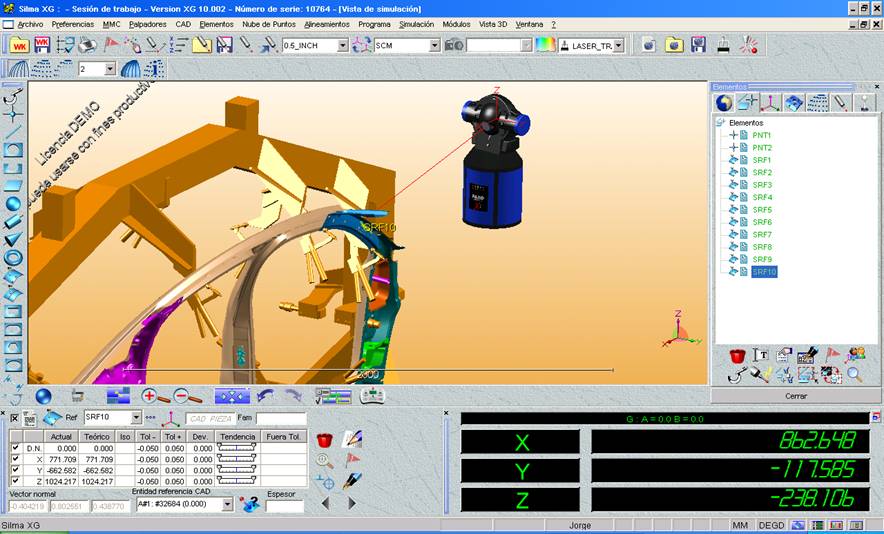Open the 0.5_INCH probe dropdown
Image resolution: width=884 pixels, height=534 pixels.
click(343, 46)
